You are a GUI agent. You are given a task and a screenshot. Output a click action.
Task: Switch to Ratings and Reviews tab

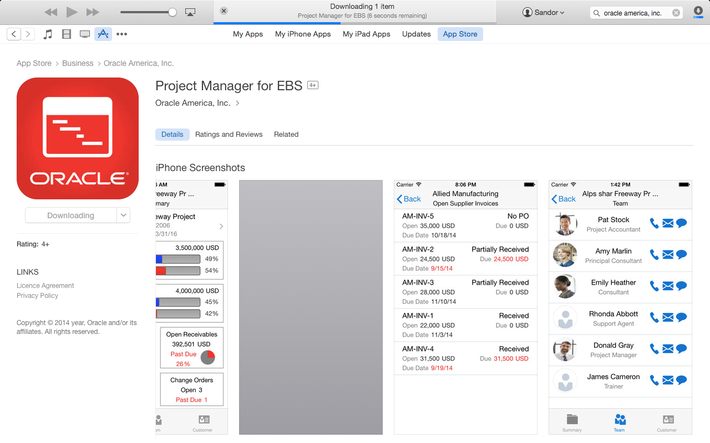[229, 135]
